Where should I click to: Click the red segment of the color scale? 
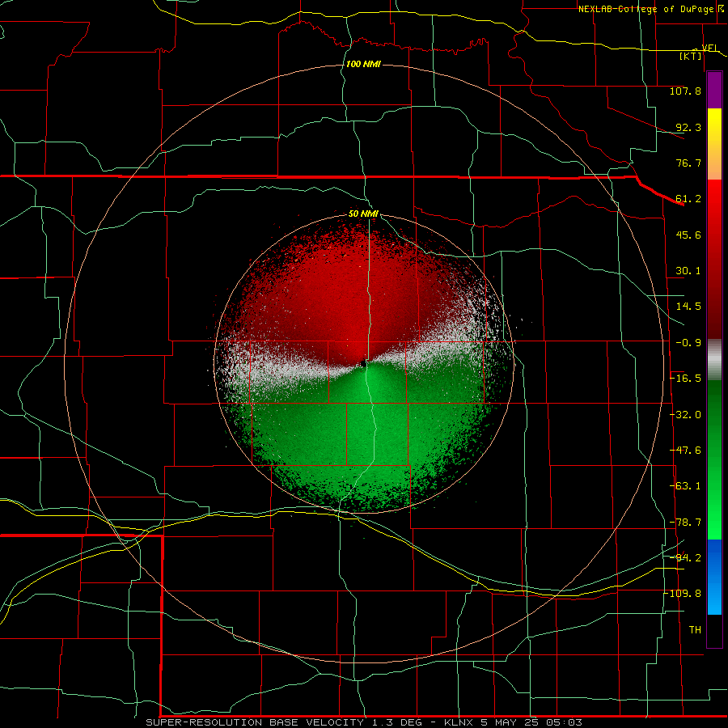point(714,259)
